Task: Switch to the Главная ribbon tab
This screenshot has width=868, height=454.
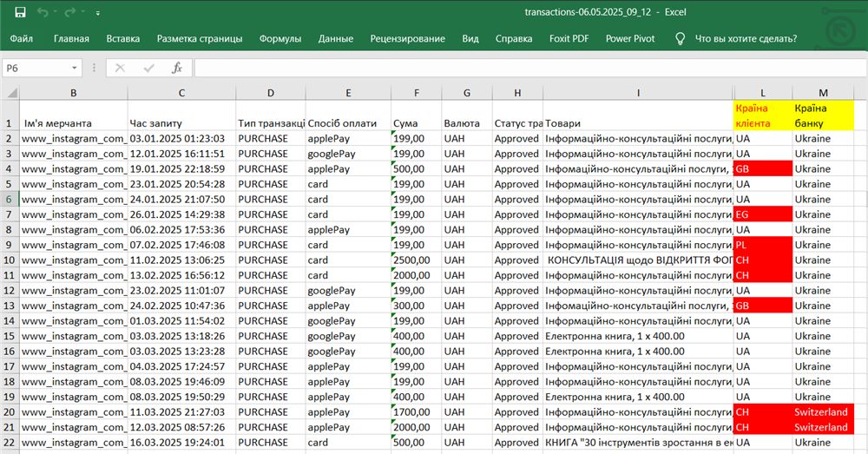Action: pyautogui.click(x=71, y=39)
